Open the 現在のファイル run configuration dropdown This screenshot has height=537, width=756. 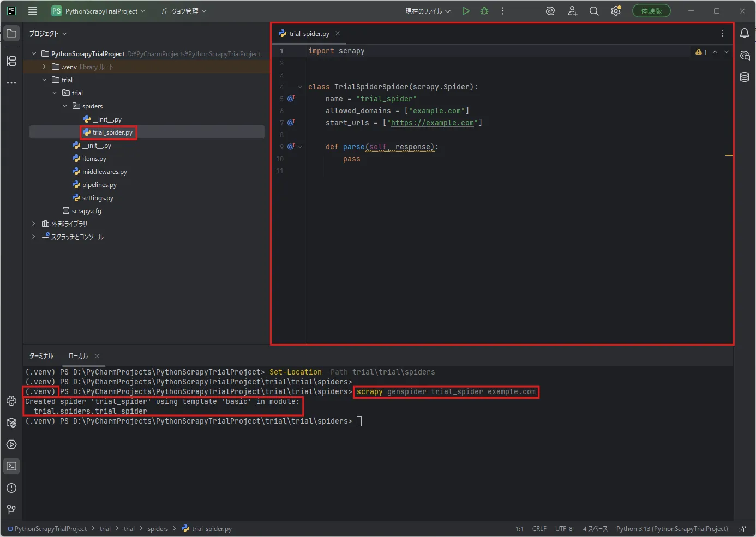[428, 11]
